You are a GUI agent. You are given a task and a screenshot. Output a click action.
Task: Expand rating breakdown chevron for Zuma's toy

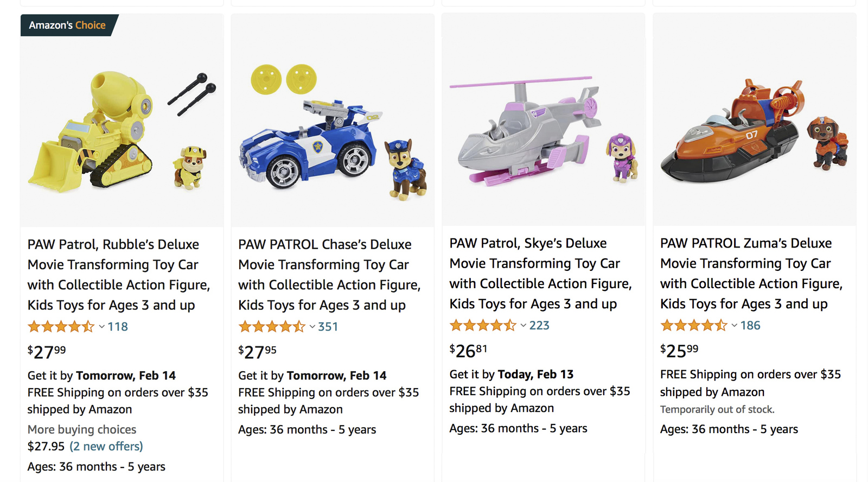(735, 326)
